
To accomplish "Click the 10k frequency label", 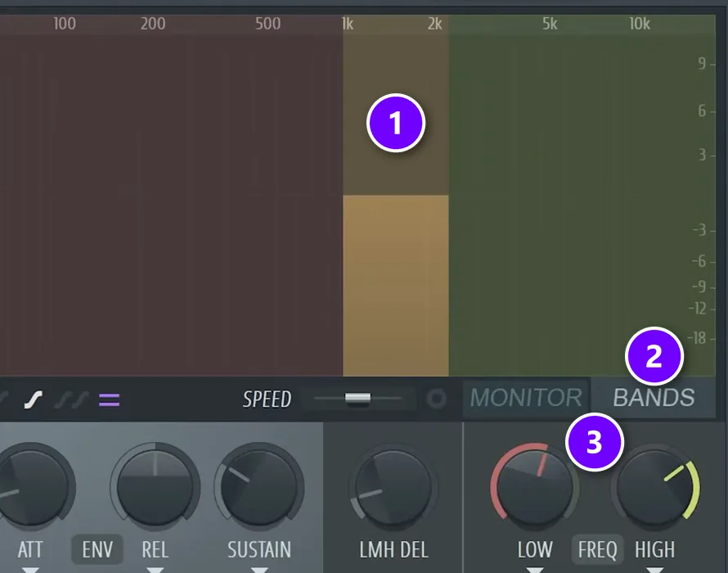I will (x=640, y=24).
